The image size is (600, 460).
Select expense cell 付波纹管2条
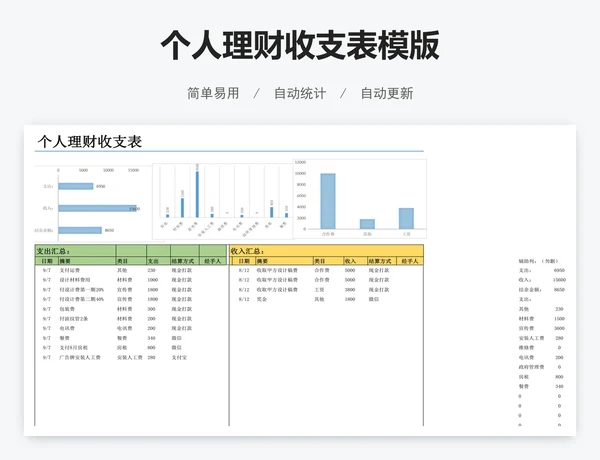pos(73,318)
